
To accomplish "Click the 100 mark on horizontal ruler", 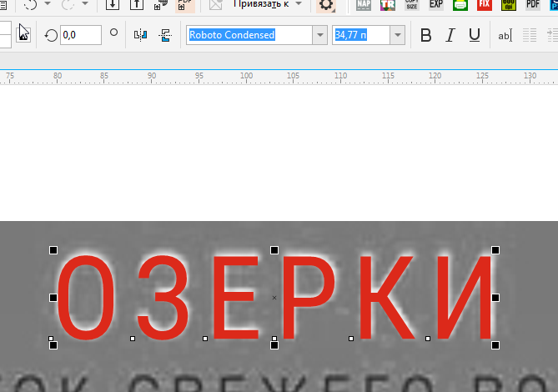I will click(x=246, y=76).
